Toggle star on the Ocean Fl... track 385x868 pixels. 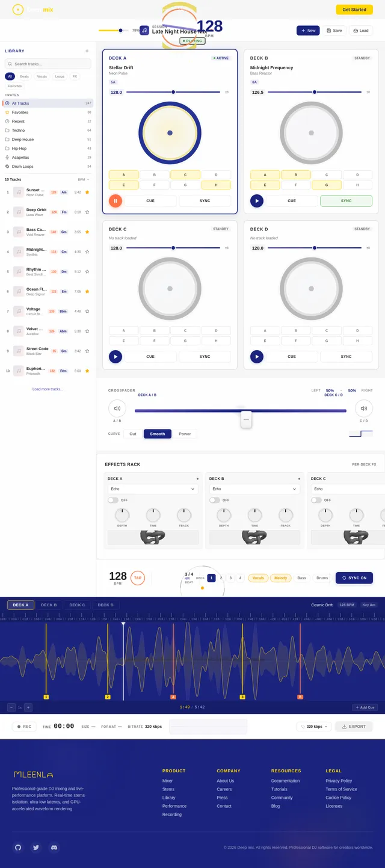tap(87, 292)
